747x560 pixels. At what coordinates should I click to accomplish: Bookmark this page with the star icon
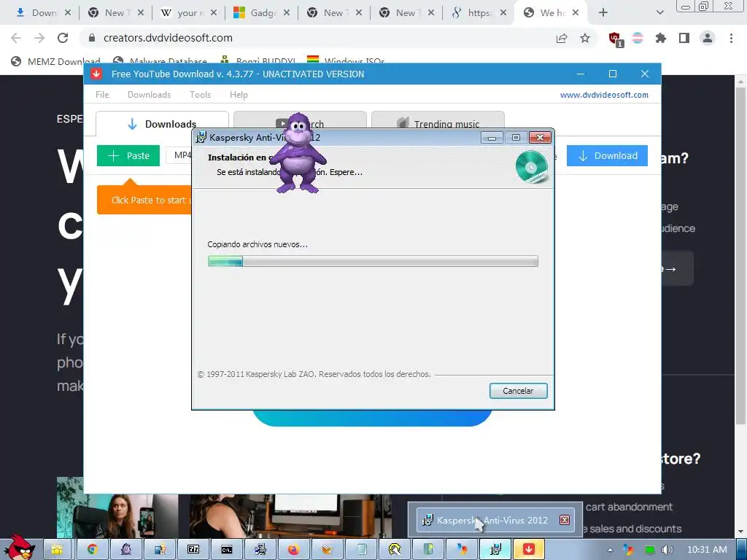pos(585,38)
